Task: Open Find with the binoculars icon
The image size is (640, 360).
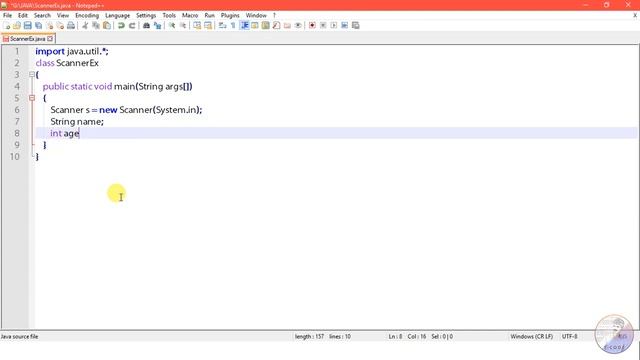Action: (146, 25)
